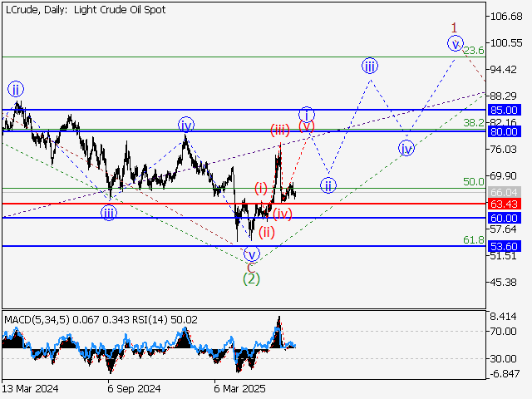Click the LCrude Daily chart title
The height and width of the screenshot is (399, 532).
click(x=84, y=10)
